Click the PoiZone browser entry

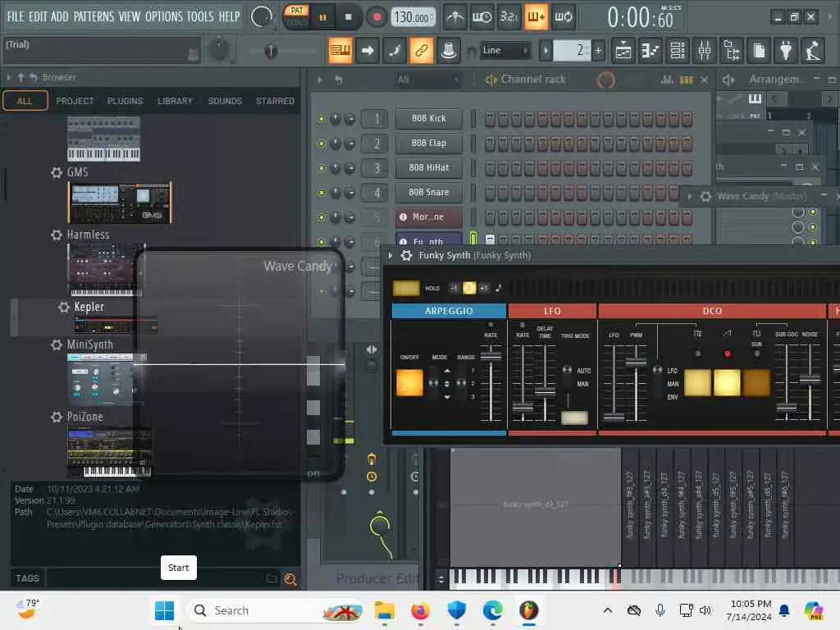pos(84,417)
